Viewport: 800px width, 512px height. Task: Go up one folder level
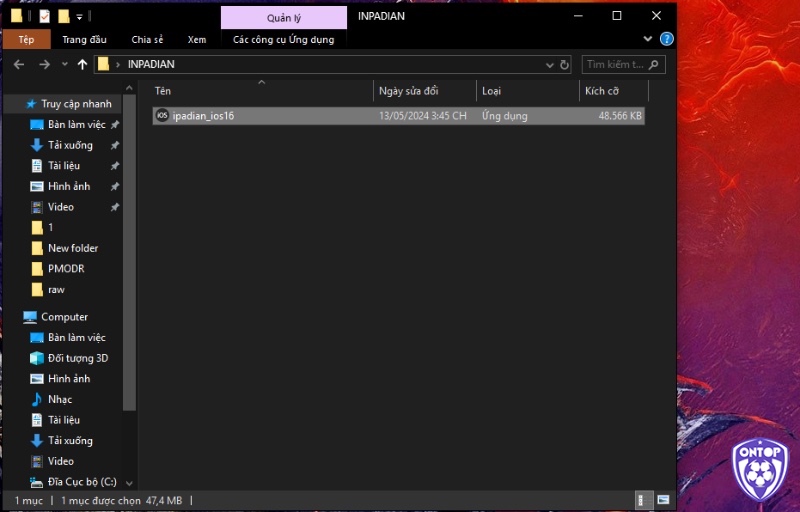click(82, 64)
